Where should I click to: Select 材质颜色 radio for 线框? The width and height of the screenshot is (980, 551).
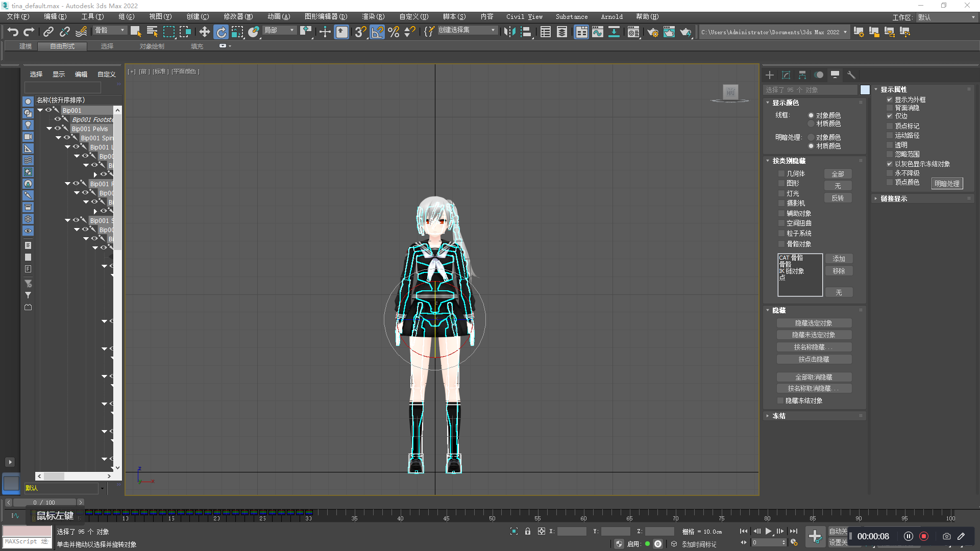(811, 123)
